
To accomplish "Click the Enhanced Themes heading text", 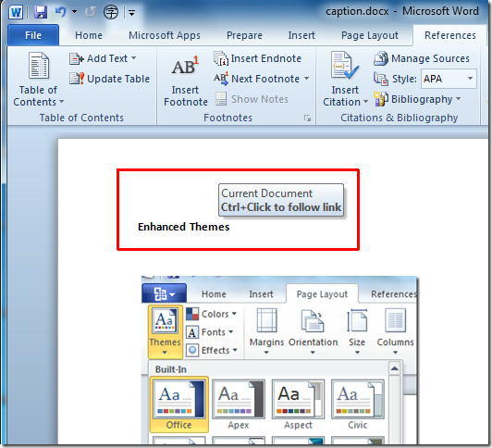I will pyautogui.click(x=183, y=227).
